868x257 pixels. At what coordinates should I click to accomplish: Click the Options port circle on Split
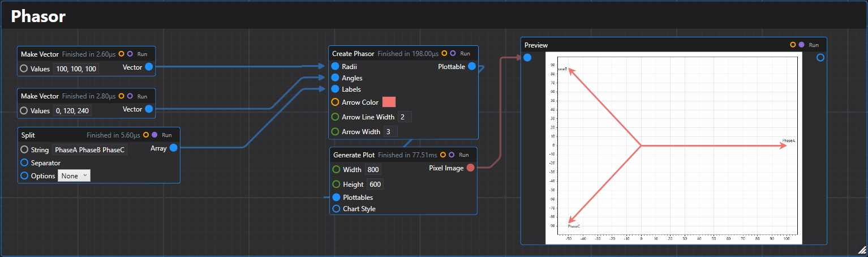(x=24, y=175)
